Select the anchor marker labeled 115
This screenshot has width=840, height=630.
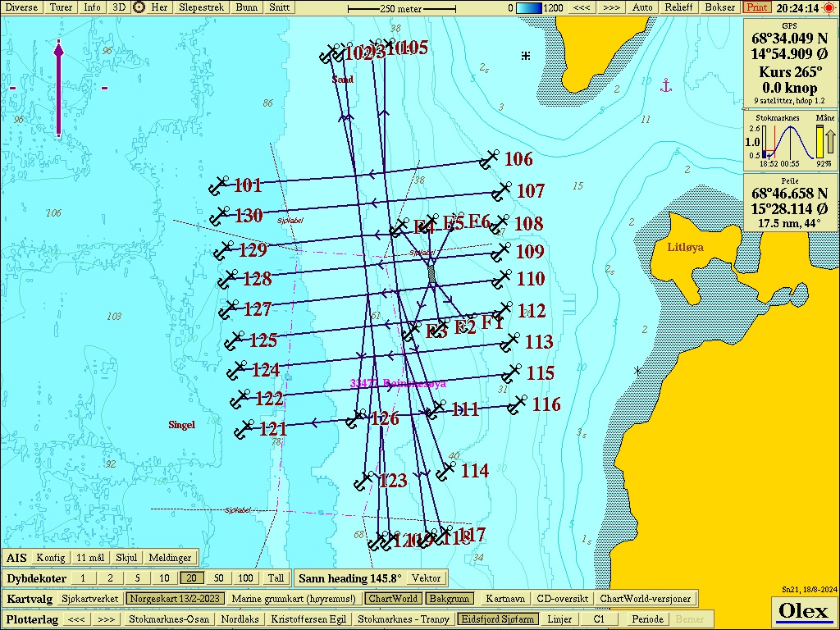512,373
